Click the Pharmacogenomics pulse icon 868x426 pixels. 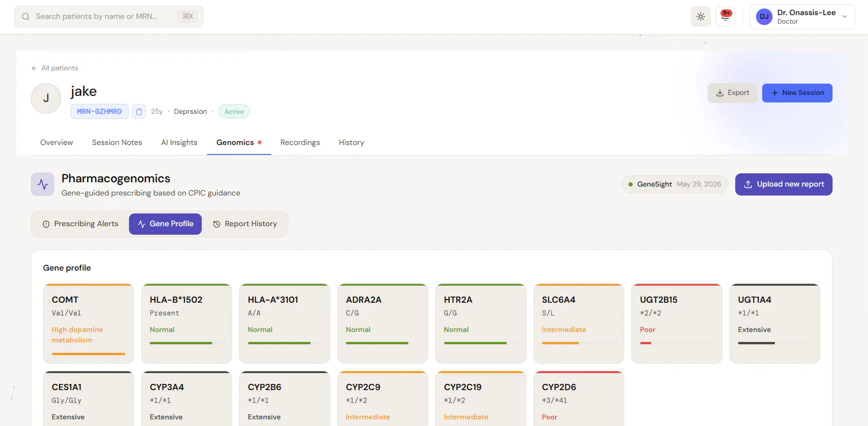43,184
